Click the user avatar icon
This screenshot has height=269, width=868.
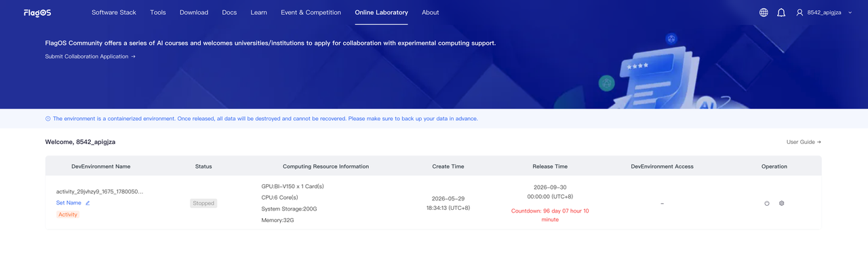coord(800,12)
